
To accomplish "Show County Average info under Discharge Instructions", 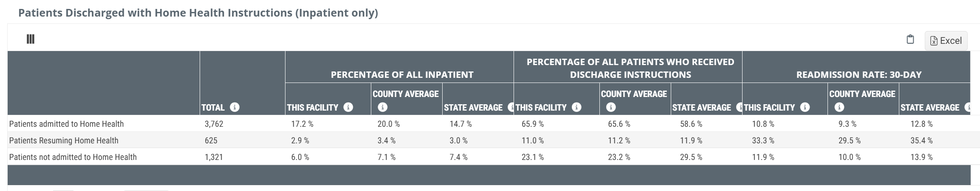I will [611, 107].
